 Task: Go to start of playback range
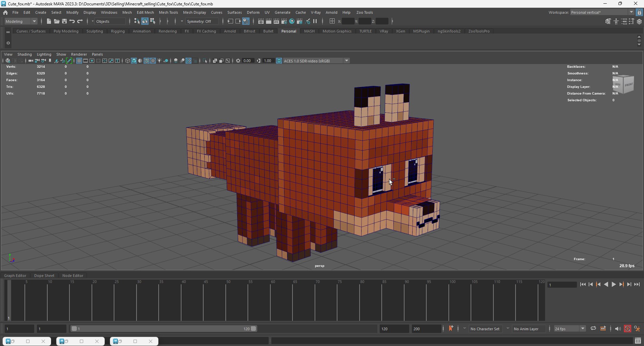pyautogui.click(x=583, y=284)
